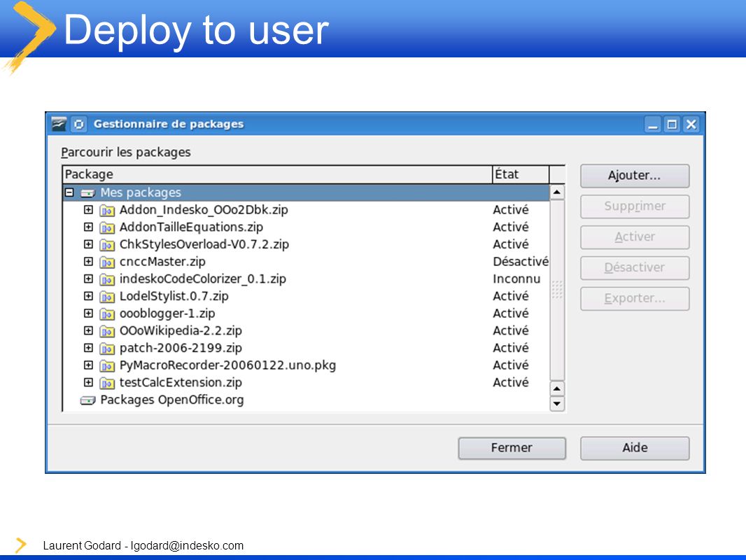Select the indeskoCodeColorizer_0.1.zip package name

[203, 279]
